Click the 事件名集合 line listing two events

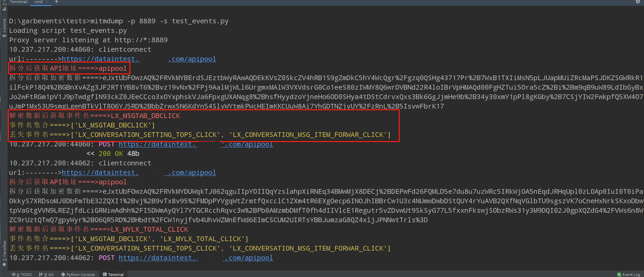click(x=129, y=239)
